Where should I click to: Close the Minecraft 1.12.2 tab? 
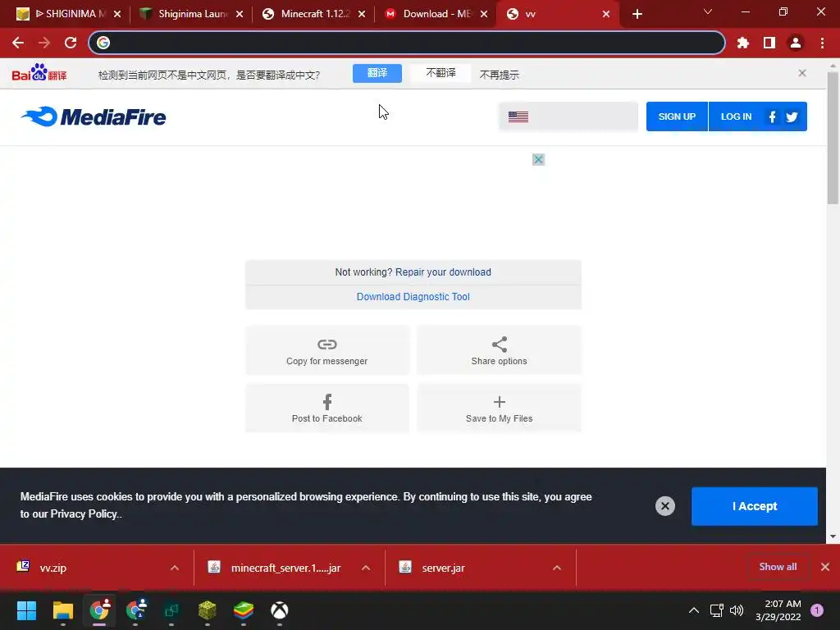tap(362, 14)
